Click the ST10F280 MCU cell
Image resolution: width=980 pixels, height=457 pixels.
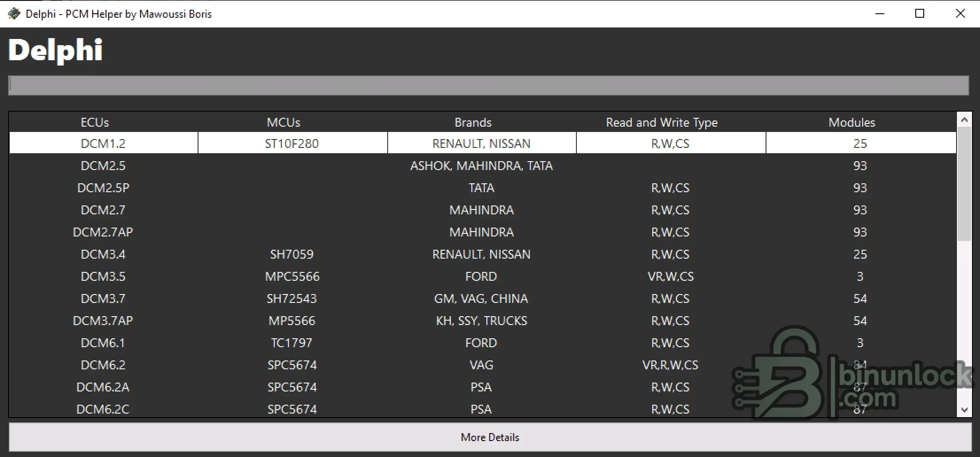tap(292, 143)
